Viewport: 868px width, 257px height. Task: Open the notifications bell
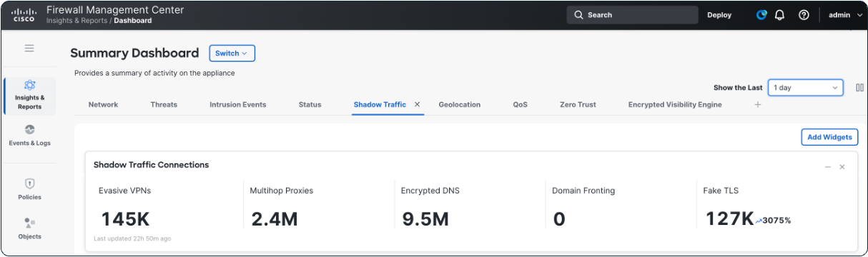point(780,15)
